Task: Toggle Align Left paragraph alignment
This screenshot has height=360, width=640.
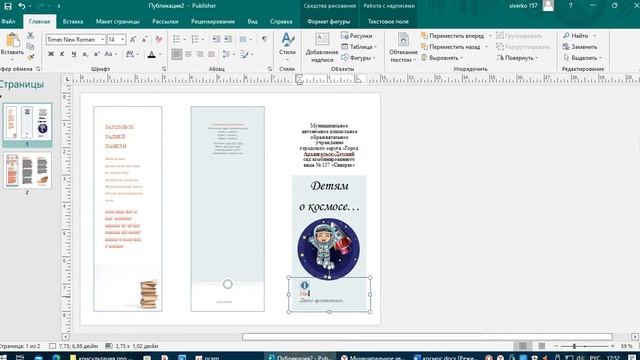Action: pos(177,54)
